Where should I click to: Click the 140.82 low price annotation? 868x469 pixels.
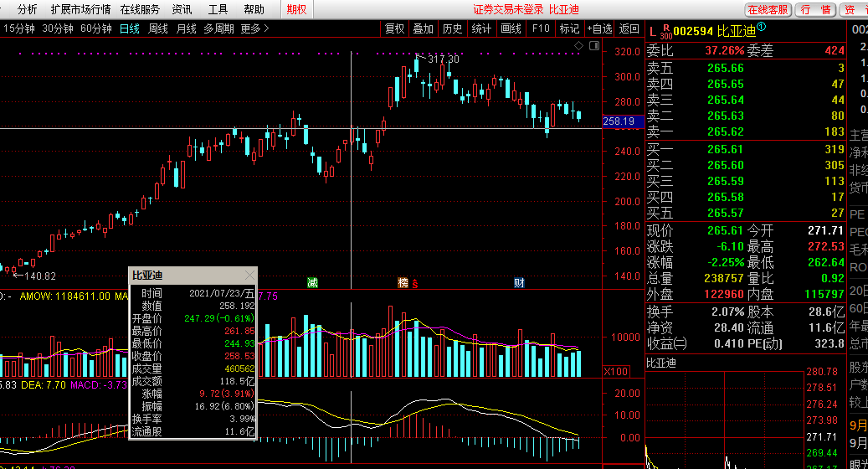(x=40, y=276)
